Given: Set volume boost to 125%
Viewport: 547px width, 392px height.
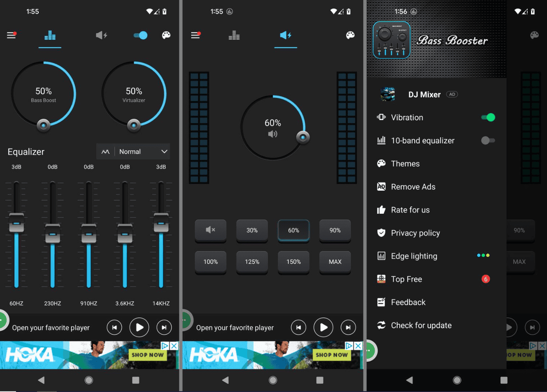Looking at the screenshot, I should pyautogui.click(x=252, y=262).
